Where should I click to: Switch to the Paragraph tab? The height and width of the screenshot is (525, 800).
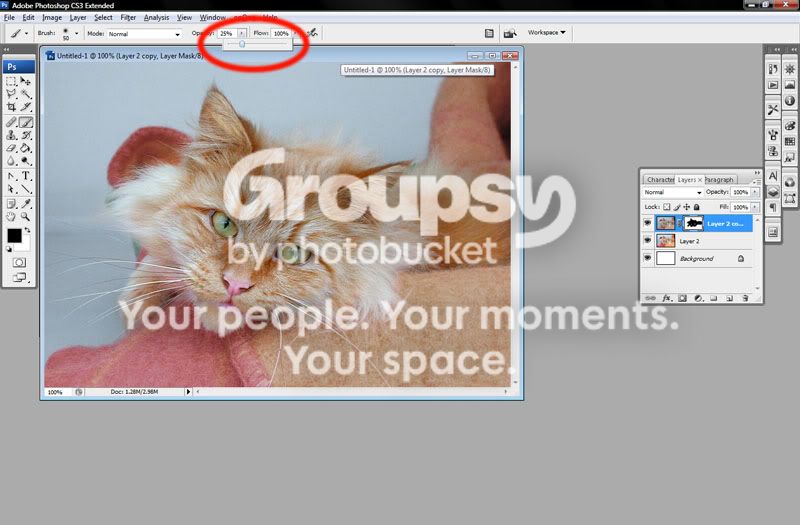click(719, 180)
